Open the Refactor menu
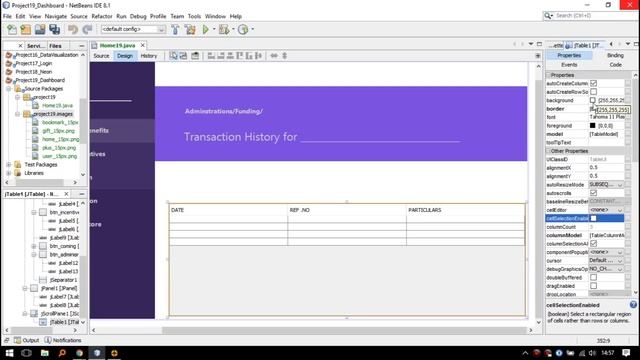This screenshot has height=360, width=640. 102,16
